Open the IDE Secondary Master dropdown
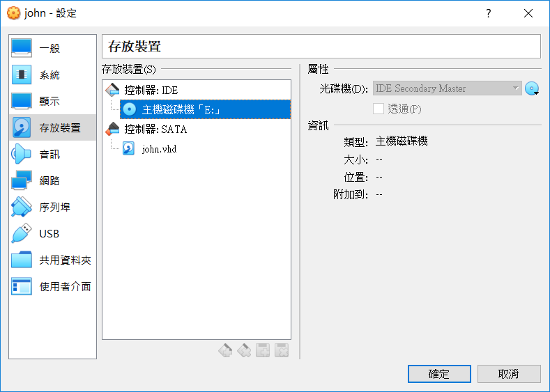Viewport: 550px width, 392px height. pos(447,88)
